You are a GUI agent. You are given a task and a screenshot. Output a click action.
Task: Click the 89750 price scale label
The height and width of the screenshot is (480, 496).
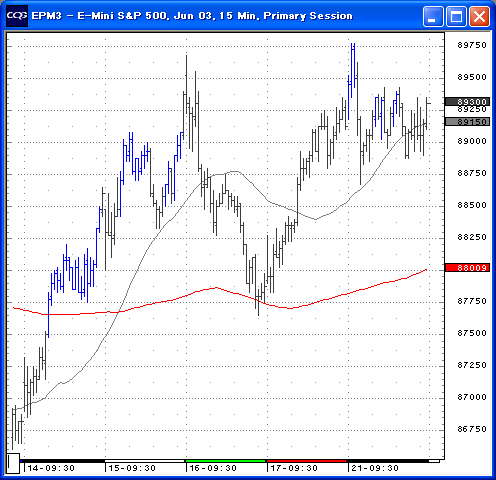coord(472,45)
